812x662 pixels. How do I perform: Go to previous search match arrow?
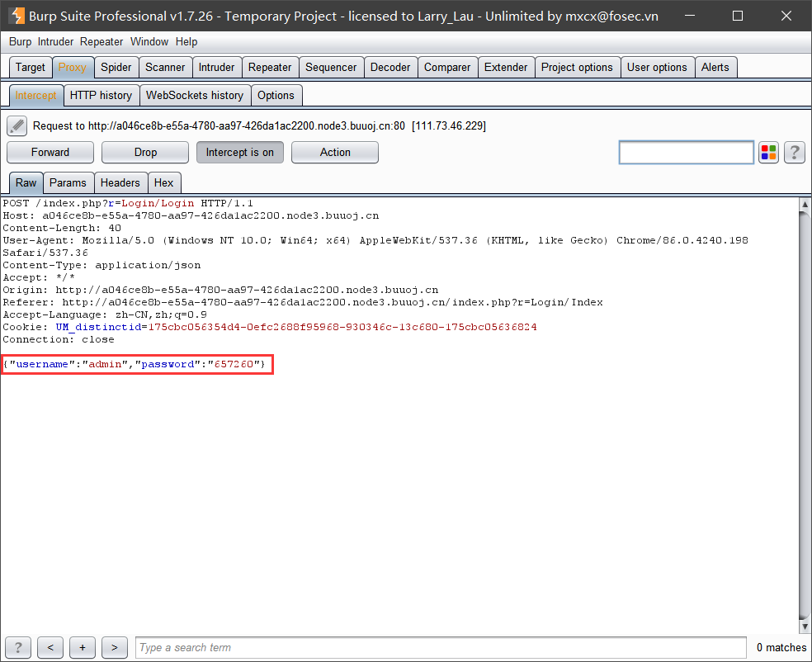50,647
